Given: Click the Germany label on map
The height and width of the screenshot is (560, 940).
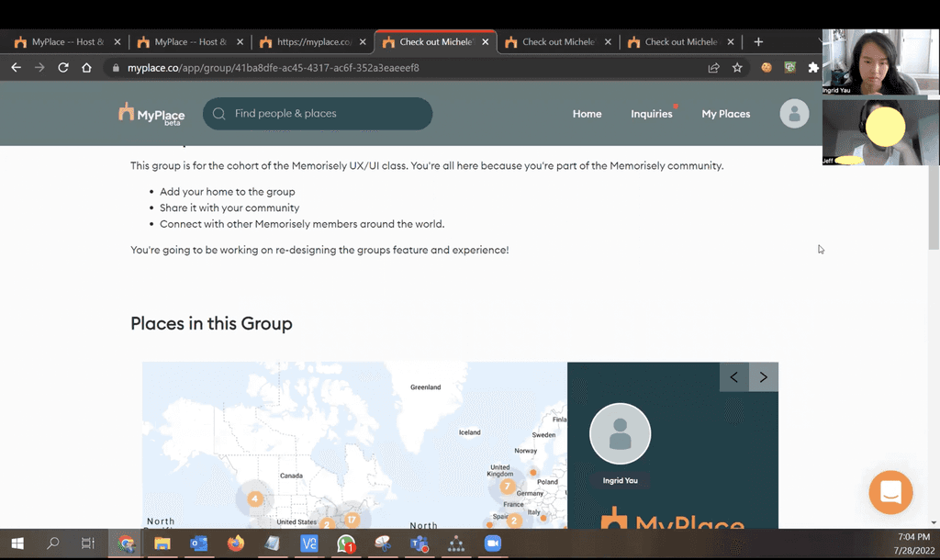Looking at the screenshot, I should pos(530,494).
